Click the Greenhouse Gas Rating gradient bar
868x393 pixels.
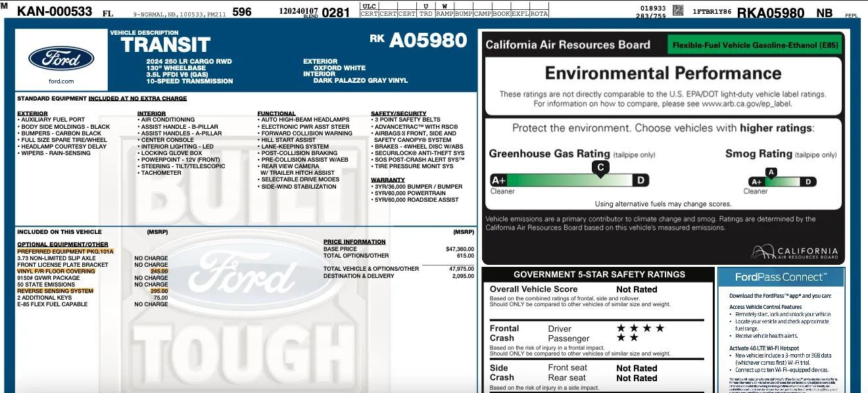pos(569,180)
